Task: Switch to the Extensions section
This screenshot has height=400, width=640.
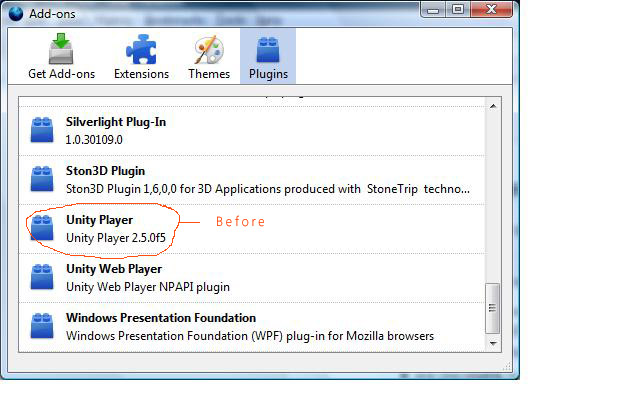Action: [141, 56]
